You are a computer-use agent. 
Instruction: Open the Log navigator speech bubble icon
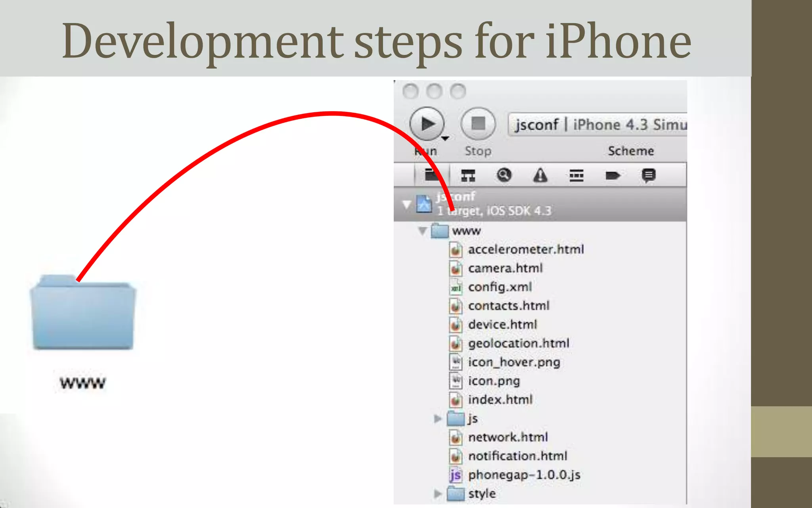[648, 175]
